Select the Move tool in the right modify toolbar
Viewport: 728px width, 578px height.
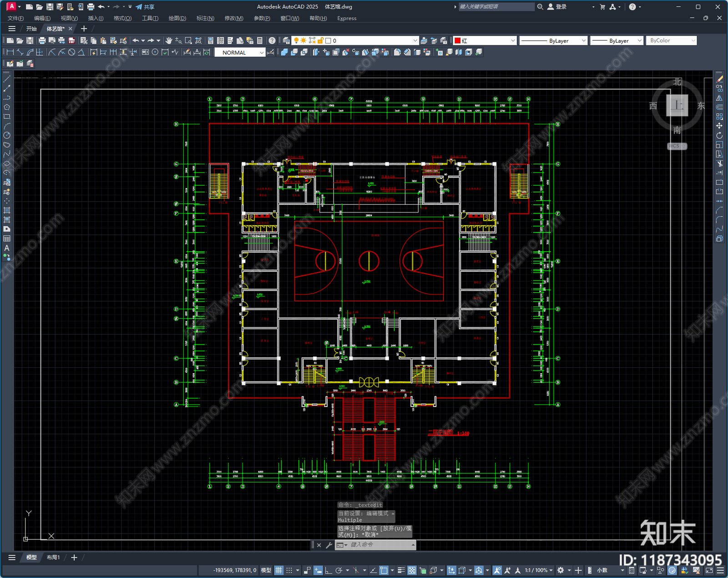coord(719,126)
